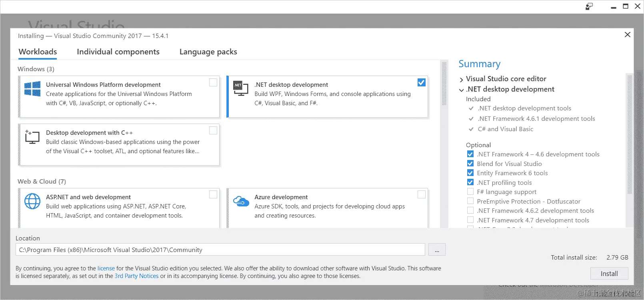Minimize the Visual Studio Installer window
This screenshot has width=644, height=300.
(614, 7)
